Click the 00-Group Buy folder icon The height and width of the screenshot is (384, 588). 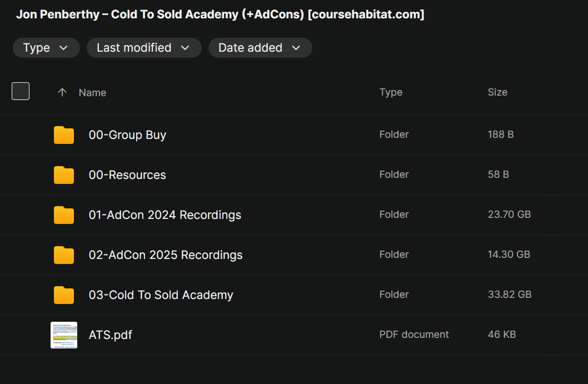pyautogui.click(x=64, y=135)
